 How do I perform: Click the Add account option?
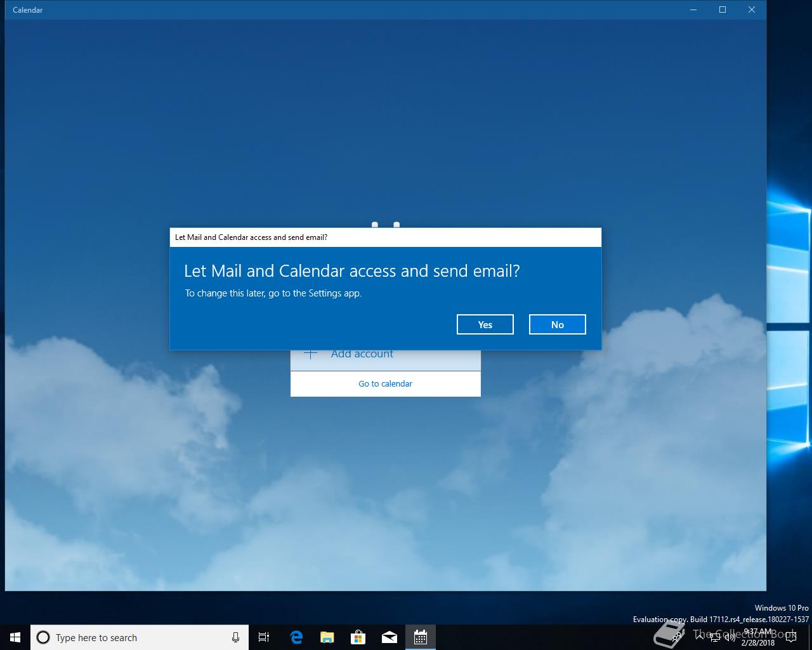tap(385, 359)
